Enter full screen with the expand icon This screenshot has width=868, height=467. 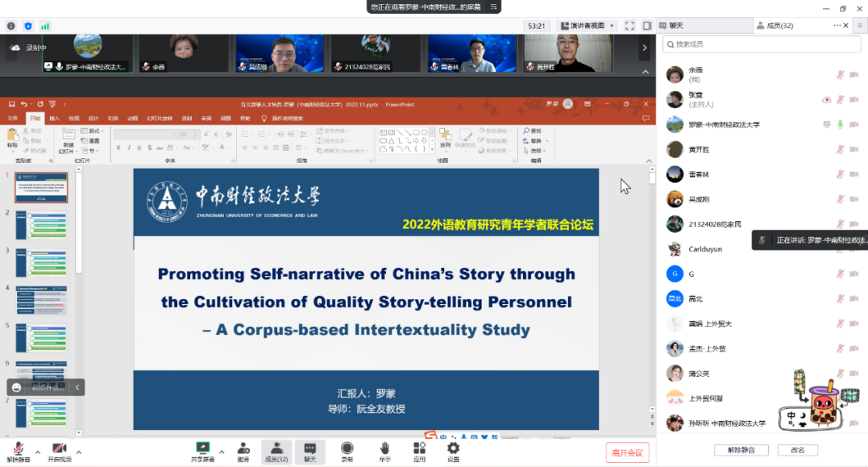pos(629,26)
